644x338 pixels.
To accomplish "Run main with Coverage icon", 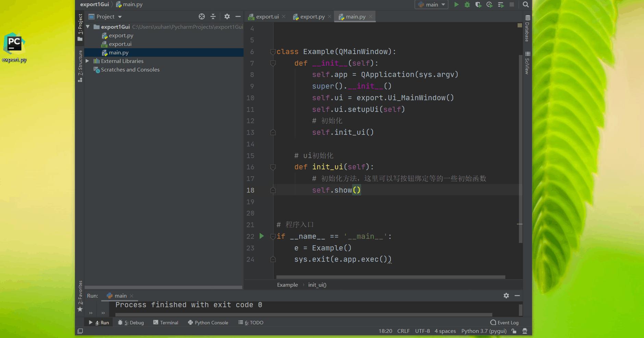I will 479,4.
